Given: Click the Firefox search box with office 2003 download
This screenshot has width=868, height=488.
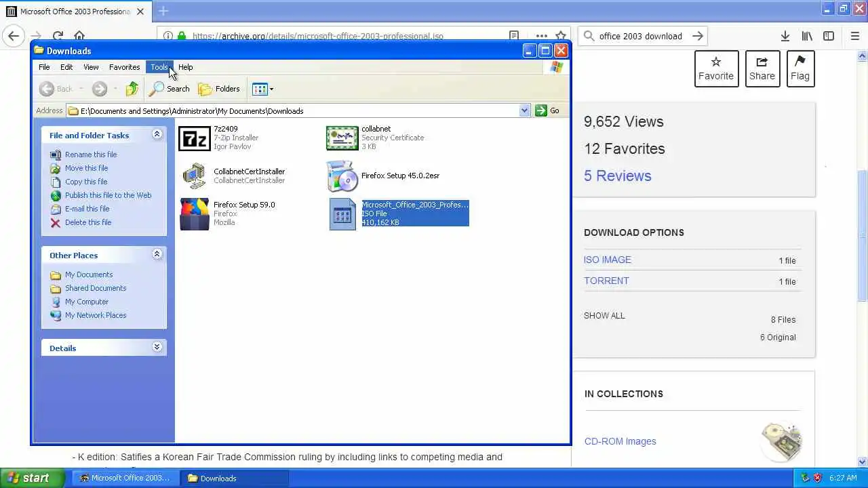Looking at the screenshot, I should pos(643,36).
